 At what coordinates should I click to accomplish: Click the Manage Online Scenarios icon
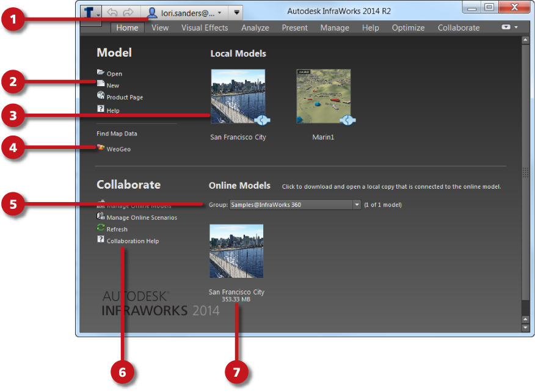(101, 216)
